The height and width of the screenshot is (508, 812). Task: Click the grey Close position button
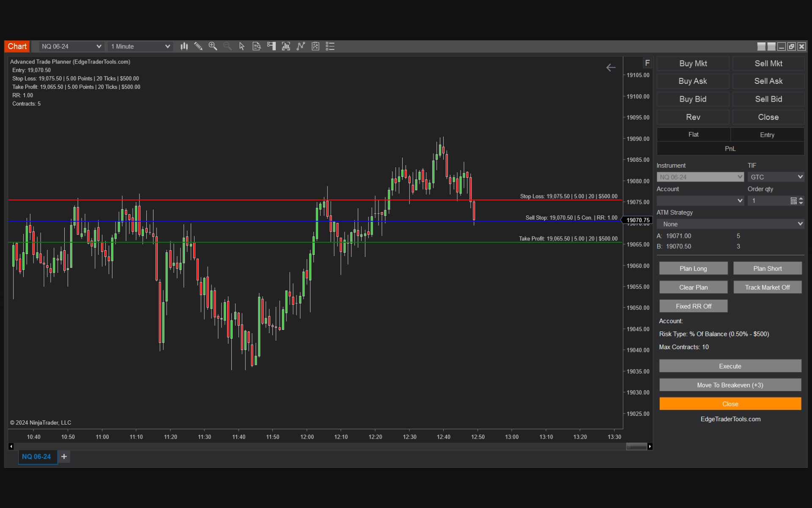(768, 117)
